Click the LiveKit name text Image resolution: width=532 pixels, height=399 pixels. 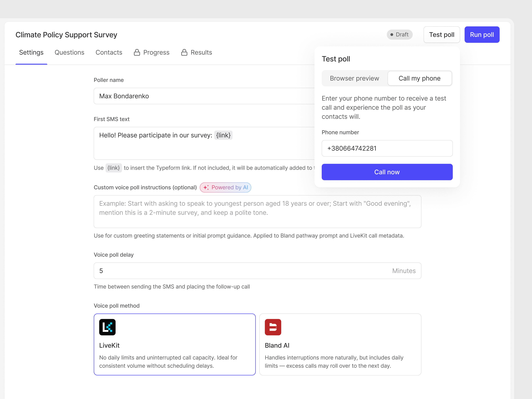[109, 345]
